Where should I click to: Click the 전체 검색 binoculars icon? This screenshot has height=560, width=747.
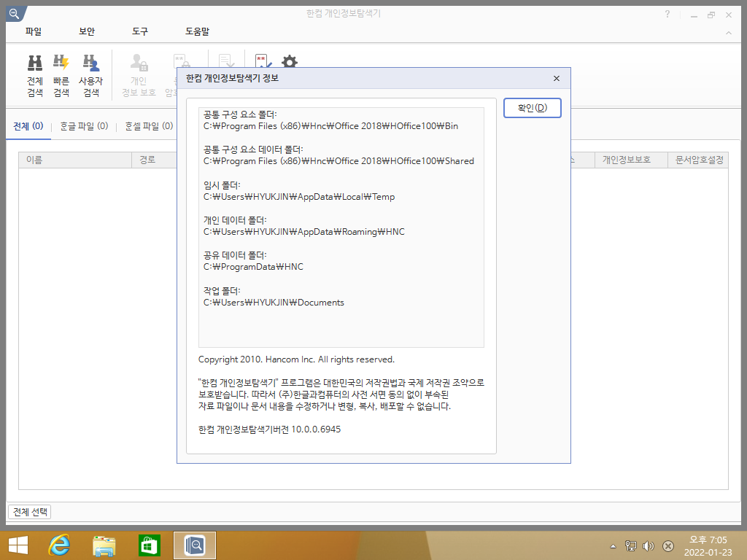(35, 63)
